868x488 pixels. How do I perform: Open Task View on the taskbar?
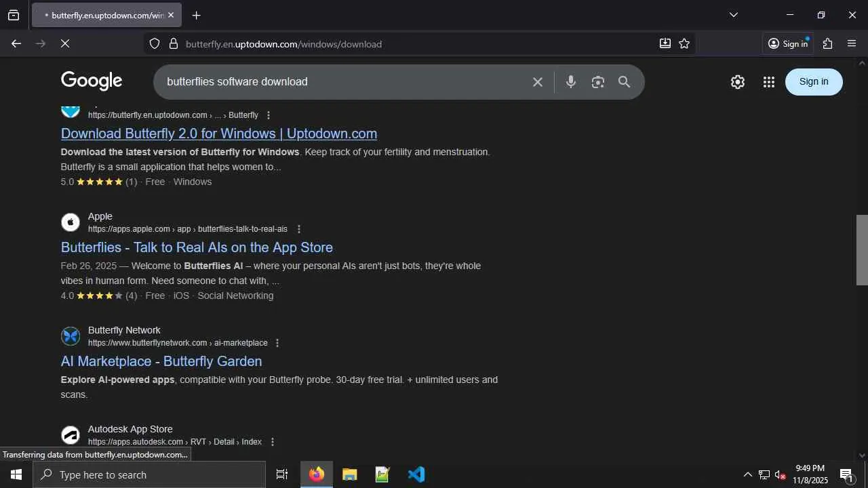pos(282,474)
